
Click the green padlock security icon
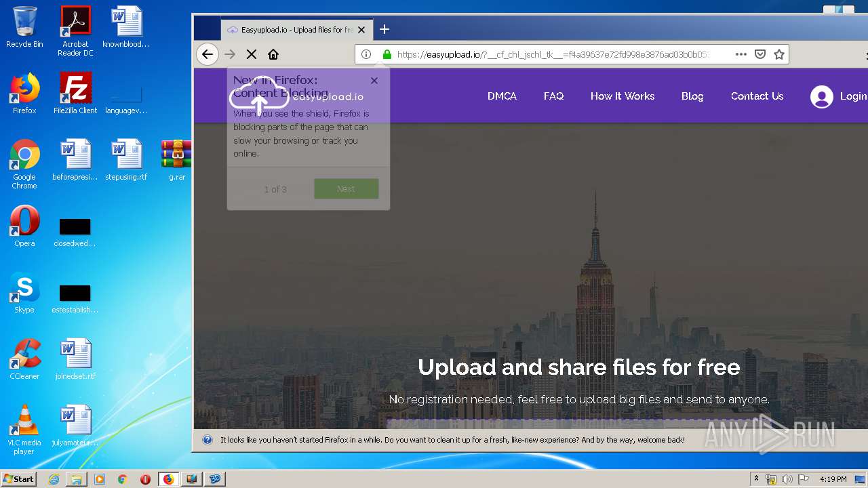point(387,54)
